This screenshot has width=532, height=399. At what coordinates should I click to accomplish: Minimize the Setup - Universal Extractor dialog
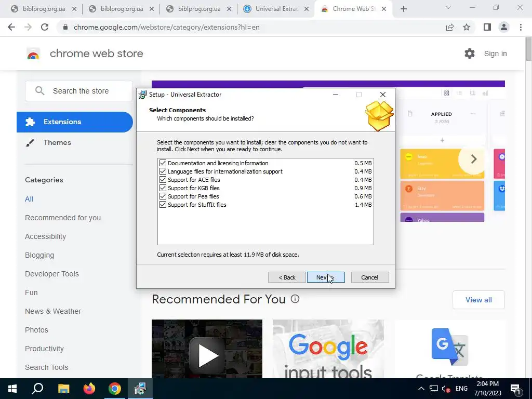[336, 95]
